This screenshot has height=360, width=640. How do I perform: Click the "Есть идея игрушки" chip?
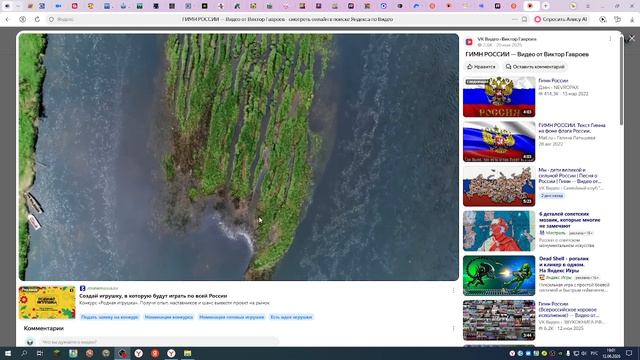291,317
